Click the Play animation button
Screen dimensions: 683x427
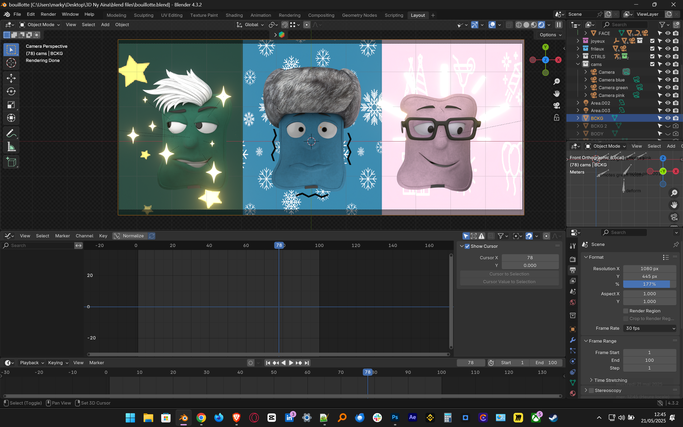[291, 363]
